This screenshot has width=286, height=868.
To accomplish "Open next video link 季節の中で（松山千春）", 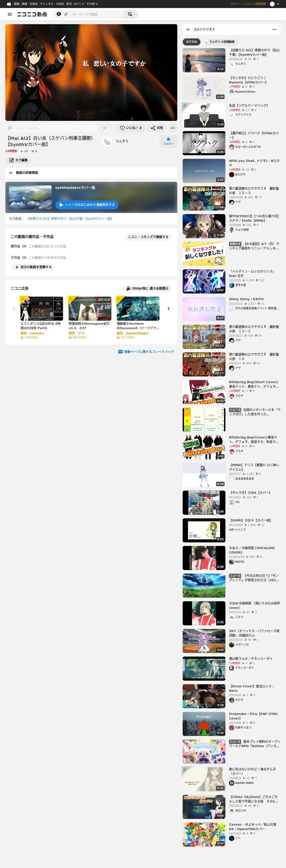I will tap(70, 219).
